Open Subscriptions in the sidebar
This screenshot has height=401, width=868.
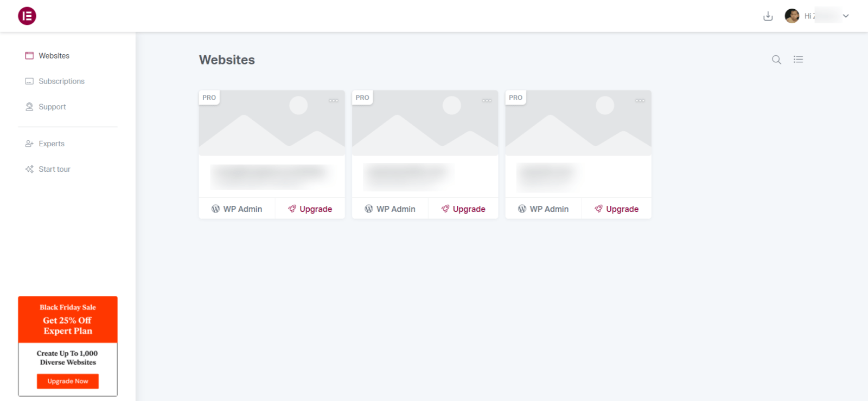tap(61, 81)
